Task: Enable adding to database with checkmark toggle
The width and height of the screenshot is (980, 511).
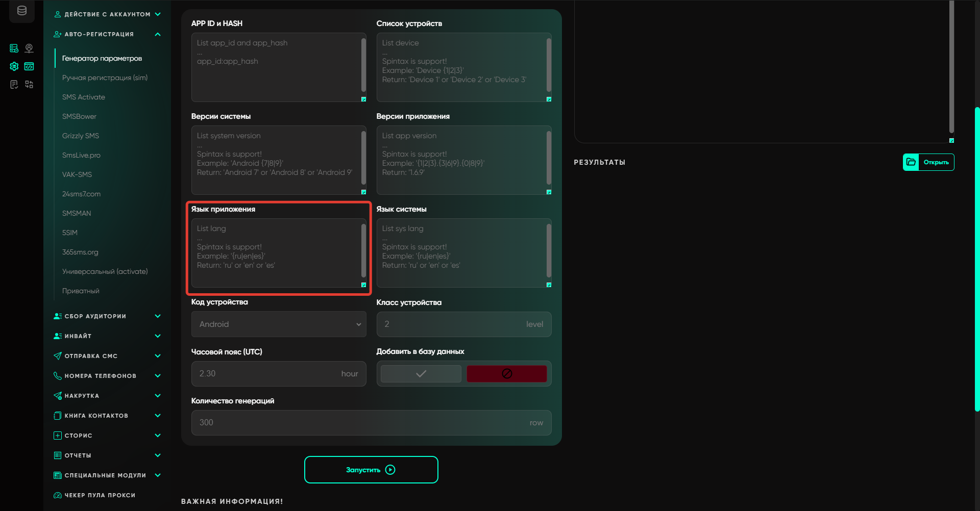Action: (x=421, y=374)
